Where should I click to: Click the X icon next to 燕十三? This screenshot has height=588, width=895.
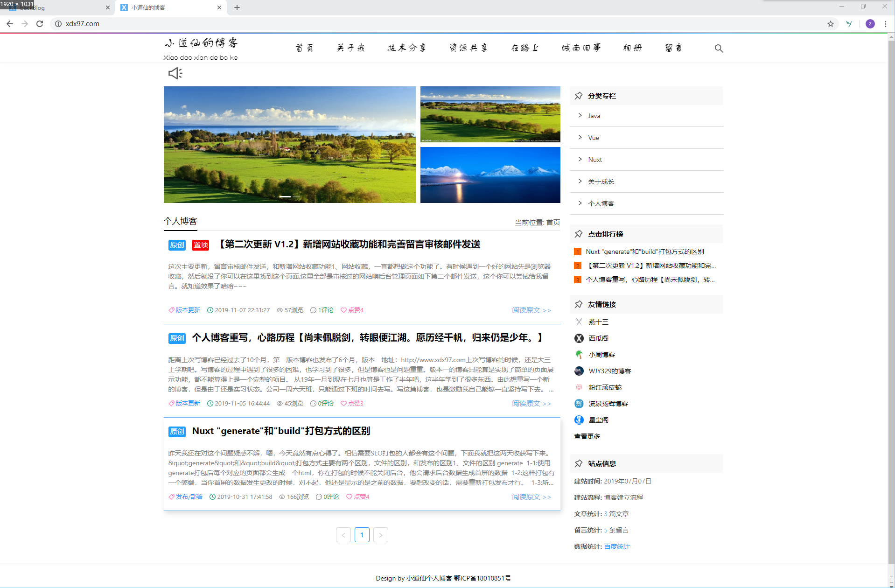(x=579, y=322)
